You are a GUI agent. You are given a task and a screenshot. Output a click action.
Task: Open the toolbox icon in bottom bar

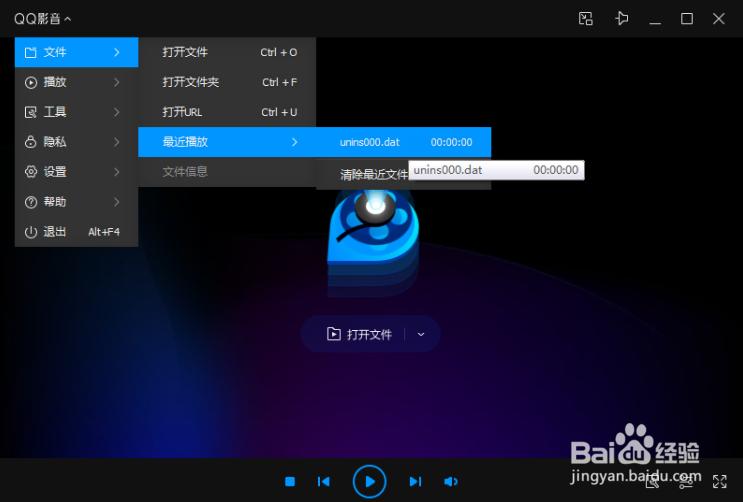pyautogui.click(x=652, y=482)
